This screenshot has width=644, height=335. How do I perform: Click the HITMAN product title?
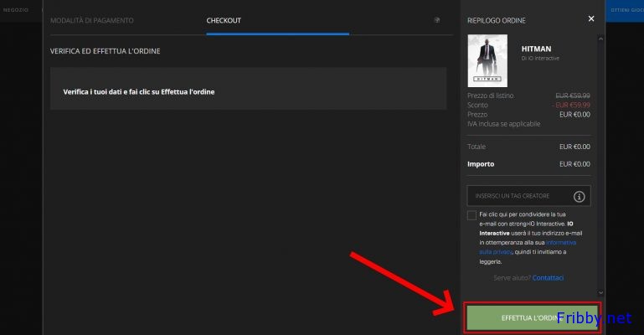tap(535, 48)
